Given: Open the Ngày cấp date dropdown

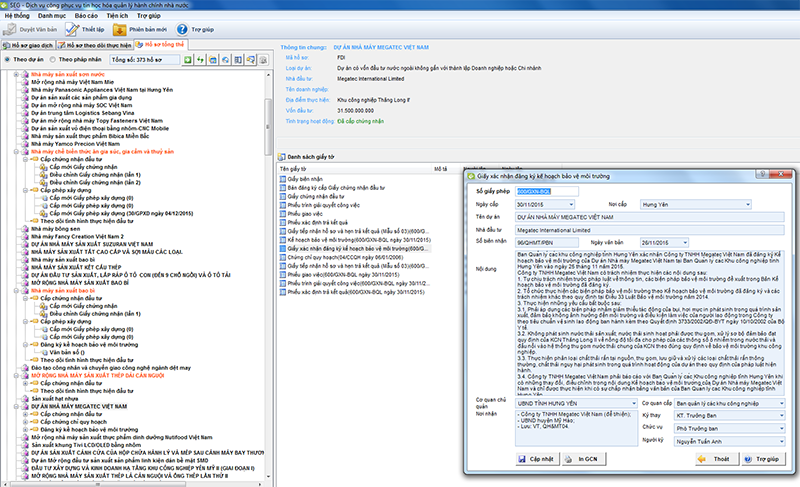Looking at the screenshot, I should (571, 204).
